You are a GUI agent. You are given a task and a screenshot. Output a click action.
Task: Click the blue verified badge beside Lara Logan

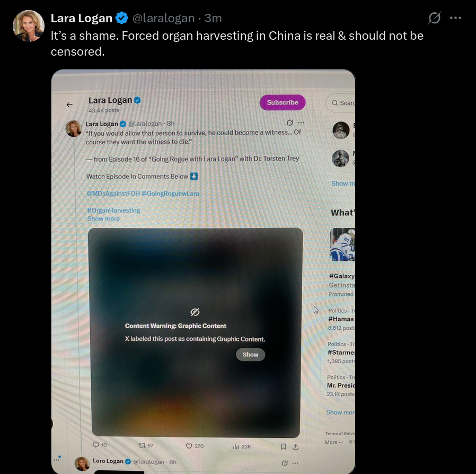(x=122, y=18)
